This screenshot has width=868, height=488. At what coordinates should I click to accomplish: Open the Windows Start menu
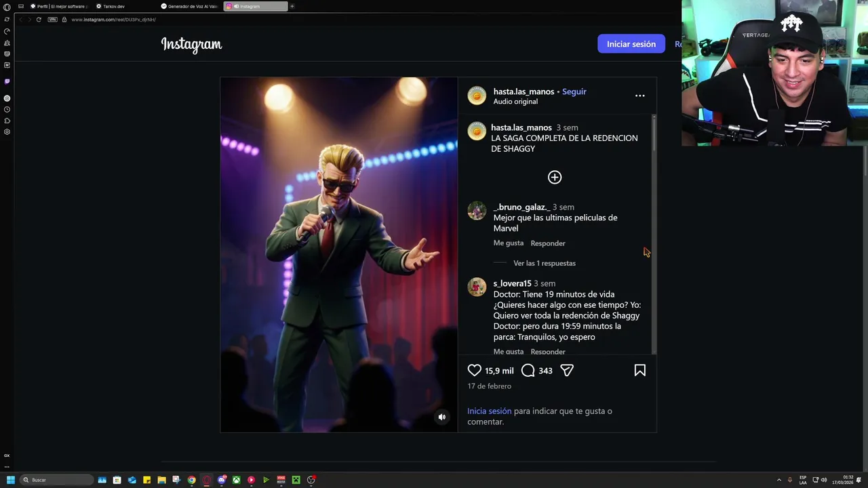[x=10, y=480]
